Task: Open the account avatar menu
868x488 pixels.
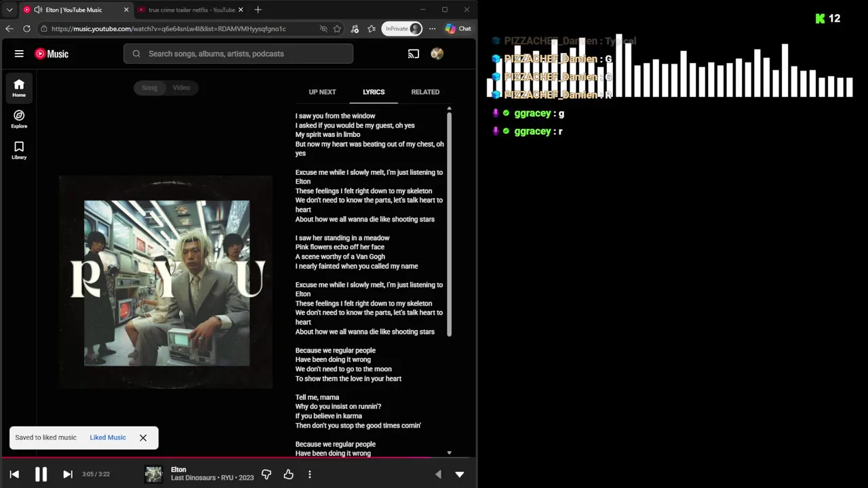Action: coord(437,54)
